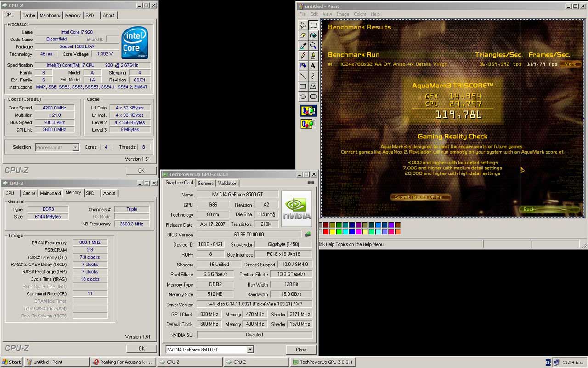The height and width of the screenshot is (368, 588).
Task: Select the Rectangle shape tool
Action: tap(303, 86)
